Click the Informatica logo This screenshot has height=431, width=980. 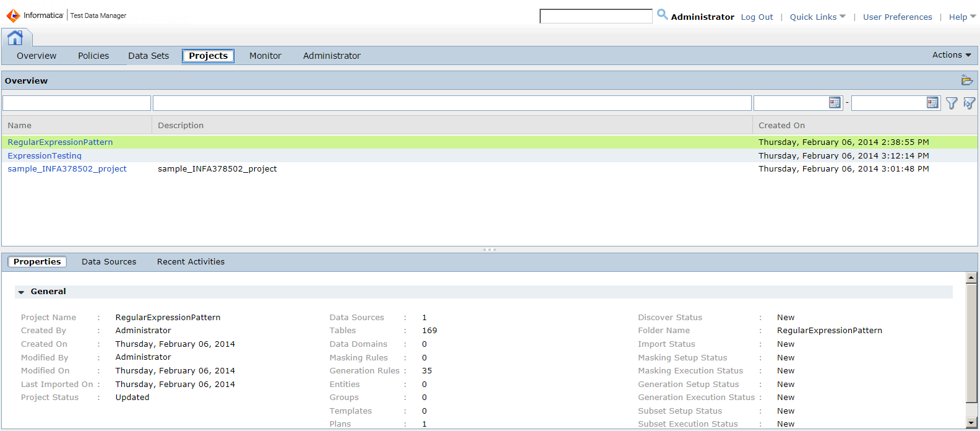click(x=35, y=15)
